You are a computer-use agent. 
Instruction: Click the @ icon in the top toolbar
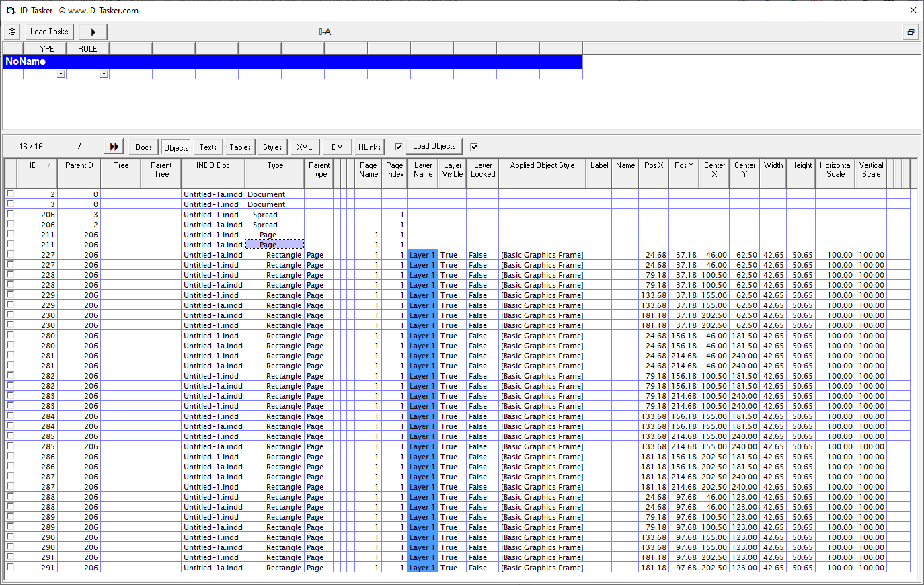click(x=11, y=32)
